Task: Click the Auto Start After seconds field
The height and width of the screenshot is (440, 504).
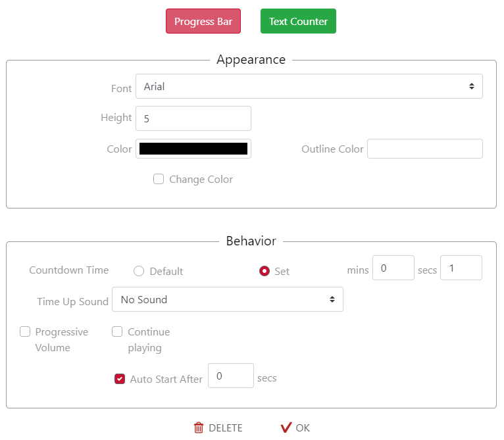Action: [230, 376]
